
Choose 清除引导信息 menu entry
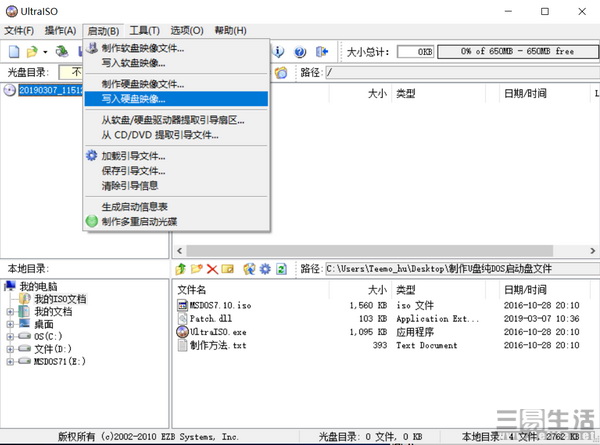(x=176, y=186)
